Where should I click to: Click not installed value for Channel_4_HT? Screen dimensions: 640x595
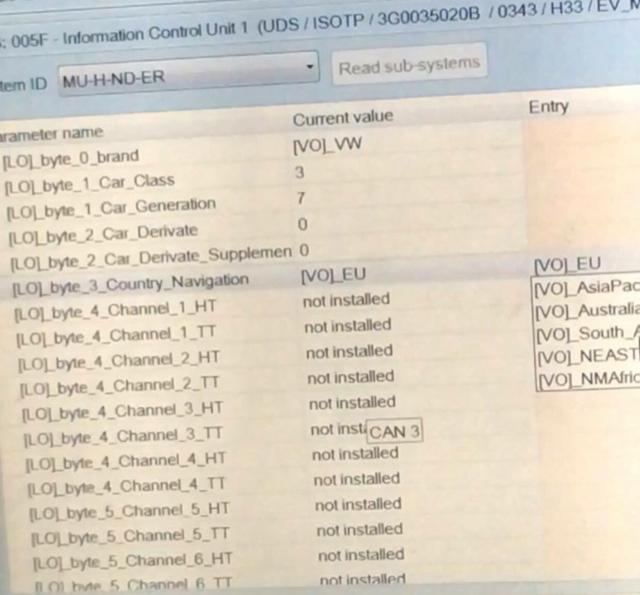click(x=355, y=454)
